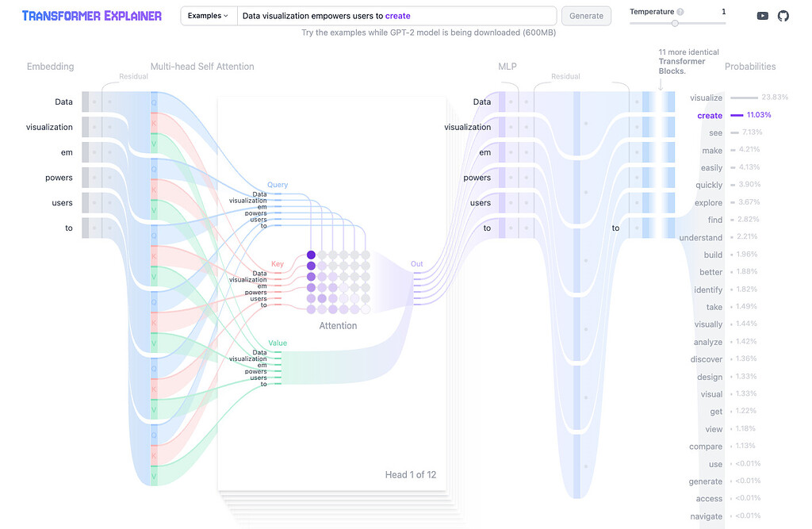Click the 'easily' probability token

711,167
